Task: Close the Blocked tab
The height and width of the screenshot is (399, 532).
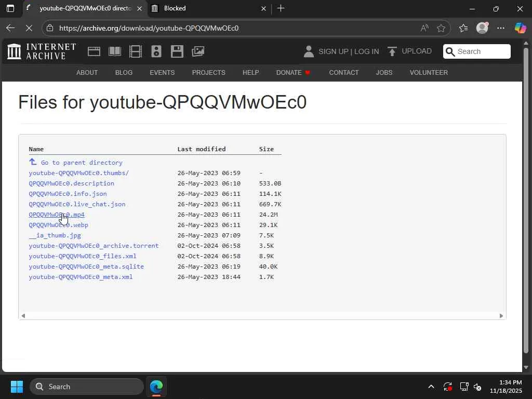Action: tap(263, 8)
